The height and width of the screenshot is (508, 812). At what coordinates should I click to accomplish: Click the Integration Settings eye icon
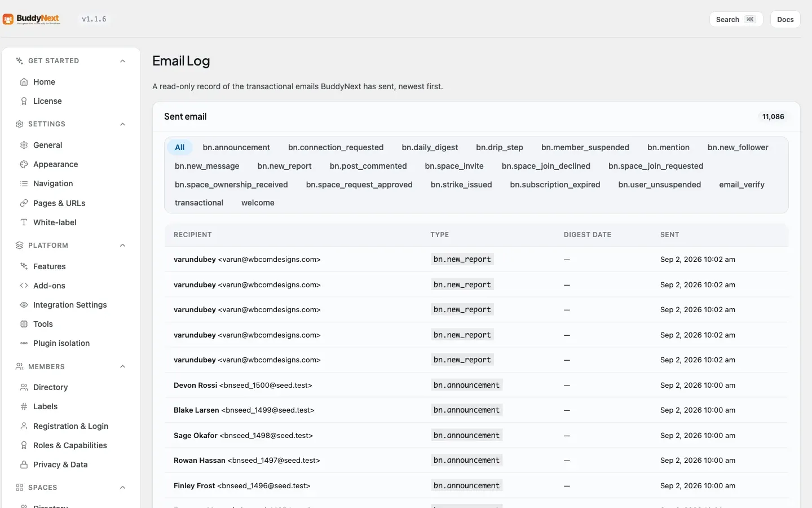tap(24, 305)
